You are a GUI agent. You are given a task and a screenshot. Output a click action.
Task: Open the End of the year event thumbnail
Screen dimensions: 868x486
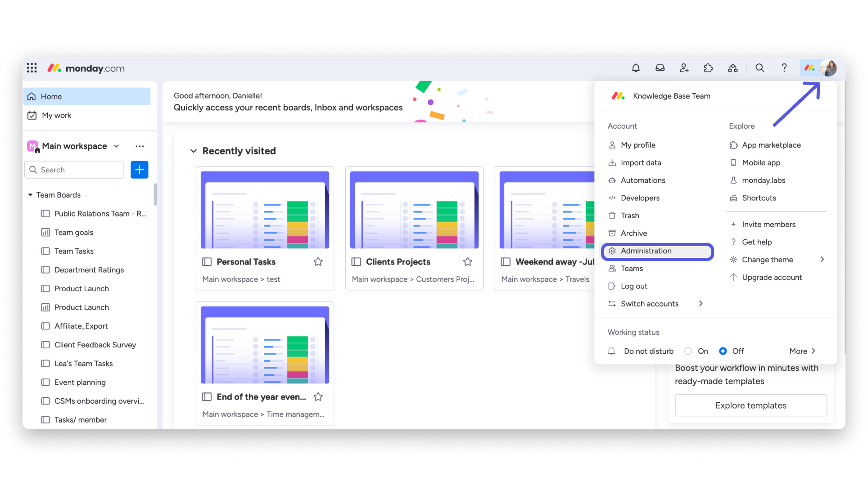click(x=265, y=345)
